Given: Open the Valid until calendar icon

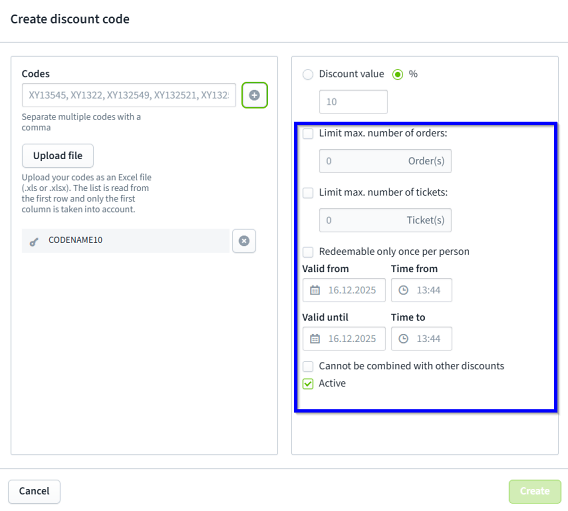Looking at the screenshot, I should pos(315,339).
